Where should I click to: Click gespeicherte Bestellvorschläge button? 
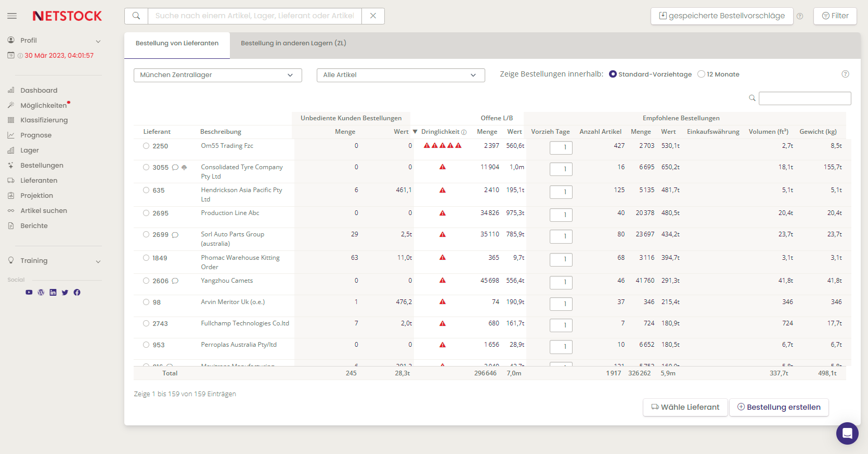[722, 16]
